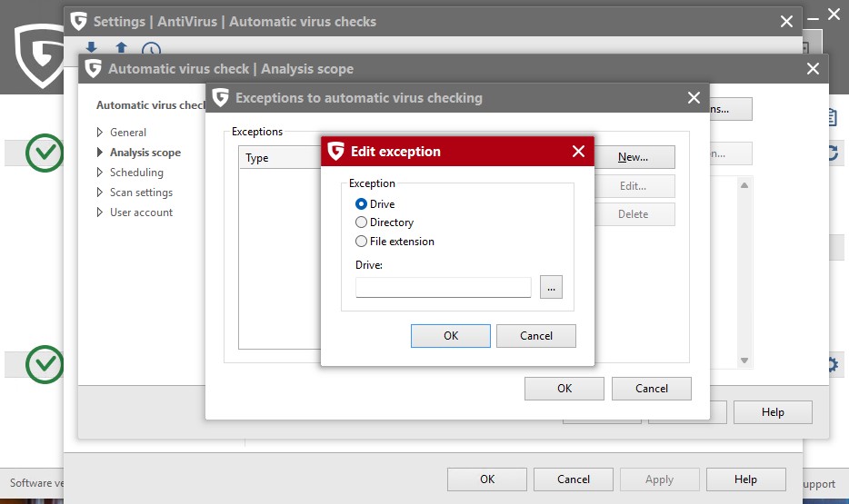The image size is (849, 504).
Task: Open the Analysis scope page
Action: pos(145,153)
